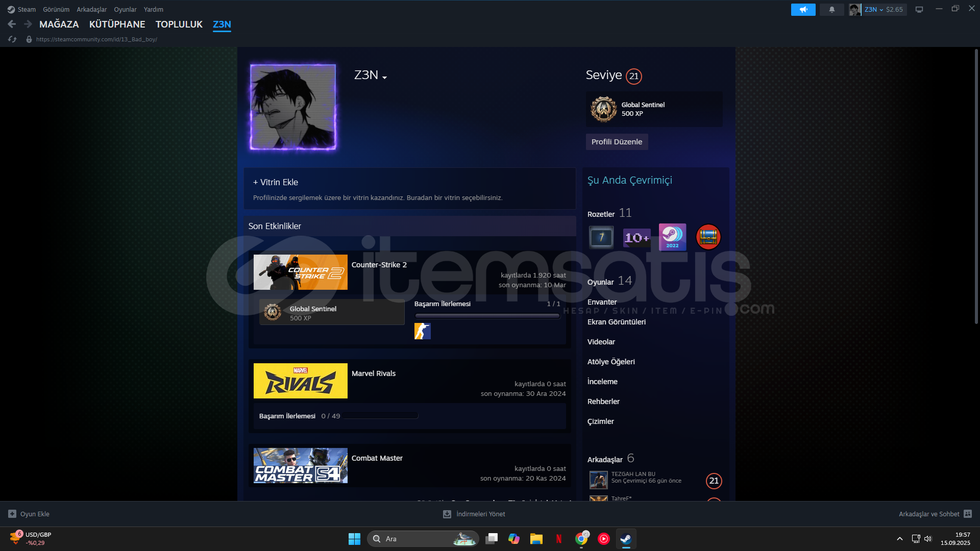The image size is (980, 551).
Task: Click the Steam taskbar icon
Action: click(x=626, y=539)
